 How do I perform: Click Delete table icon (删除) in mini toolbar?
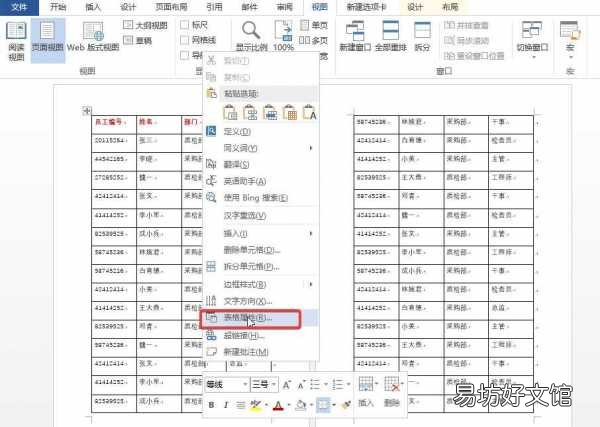392,391
